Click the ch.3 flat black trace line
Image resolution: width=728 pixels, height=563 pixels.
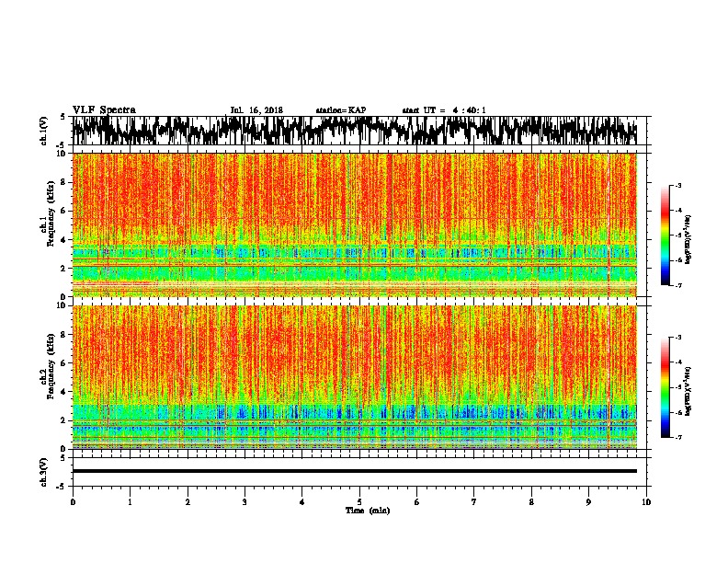pos(355,471)
